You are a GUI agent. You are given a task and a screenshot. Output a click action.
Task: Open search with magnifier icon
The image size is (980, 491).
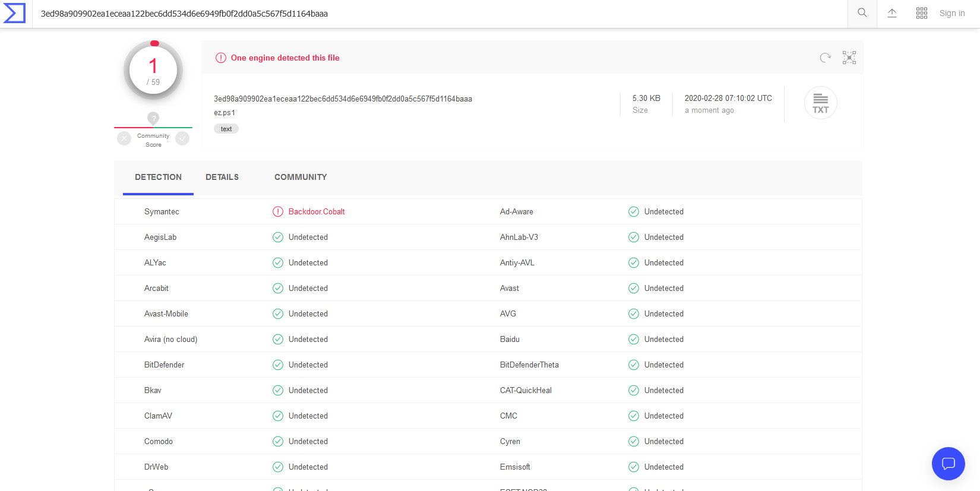click(862, 13)
